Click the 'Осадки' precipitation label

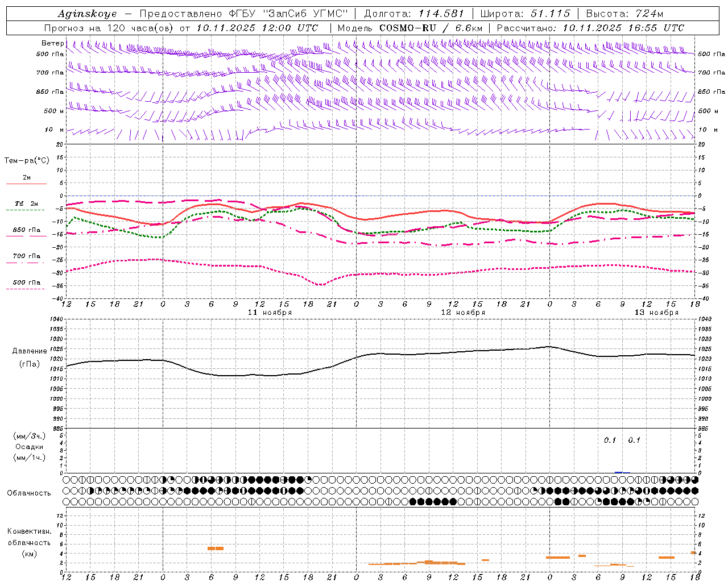pyautogui.click(x=30, y=447)
